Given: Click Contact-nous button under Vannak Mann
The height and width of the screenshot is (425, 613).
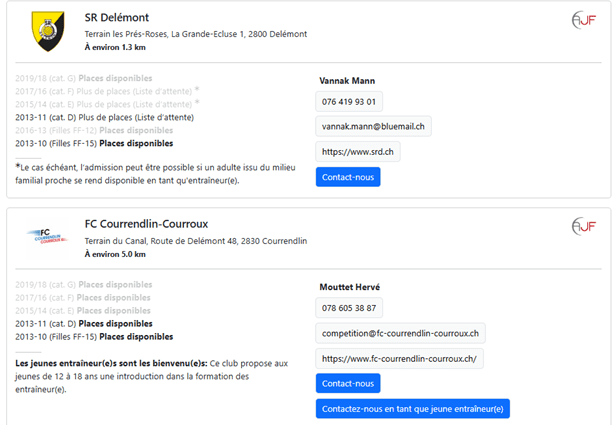Looking at the screenshot, I should tap(348, 177).
